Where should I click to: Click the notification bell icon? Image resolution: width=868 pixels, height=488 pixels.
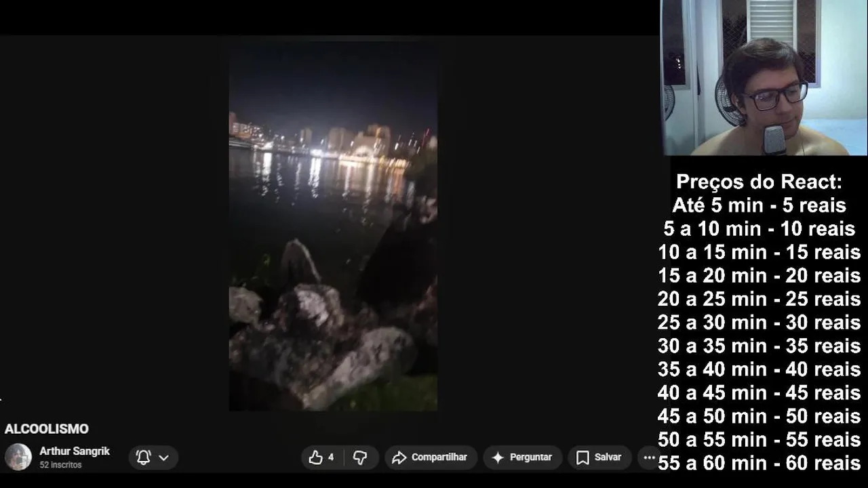pyautogui.click(x=143, y=457)
